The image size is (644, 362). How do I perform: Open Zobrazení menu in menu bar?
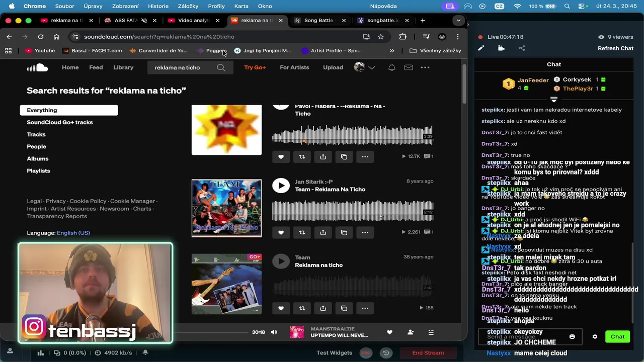point(125,6)
